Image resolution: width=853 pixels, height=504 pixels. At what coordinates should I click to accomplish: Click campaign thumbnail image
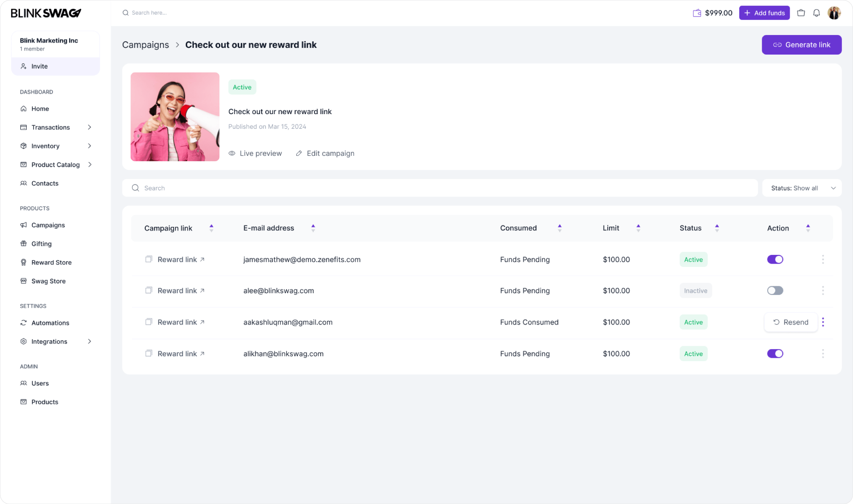pos(175,116)
